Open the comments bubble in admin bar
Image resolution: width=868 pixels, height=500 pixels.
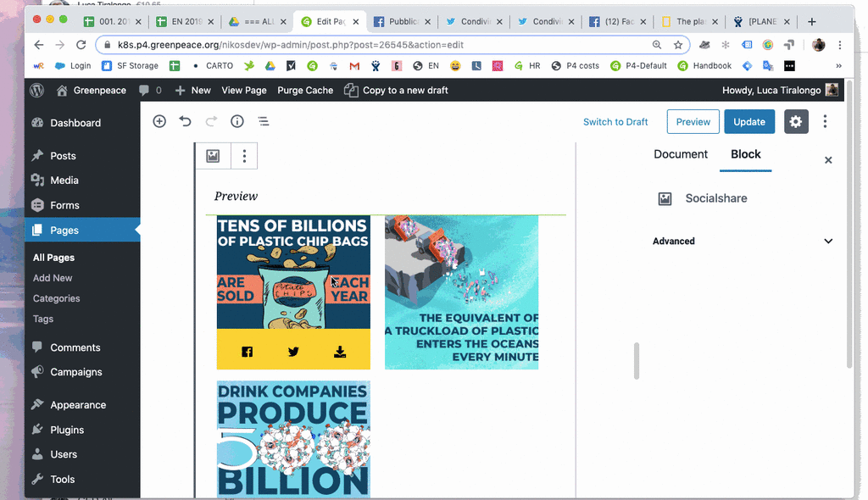[x=150, y=91]
